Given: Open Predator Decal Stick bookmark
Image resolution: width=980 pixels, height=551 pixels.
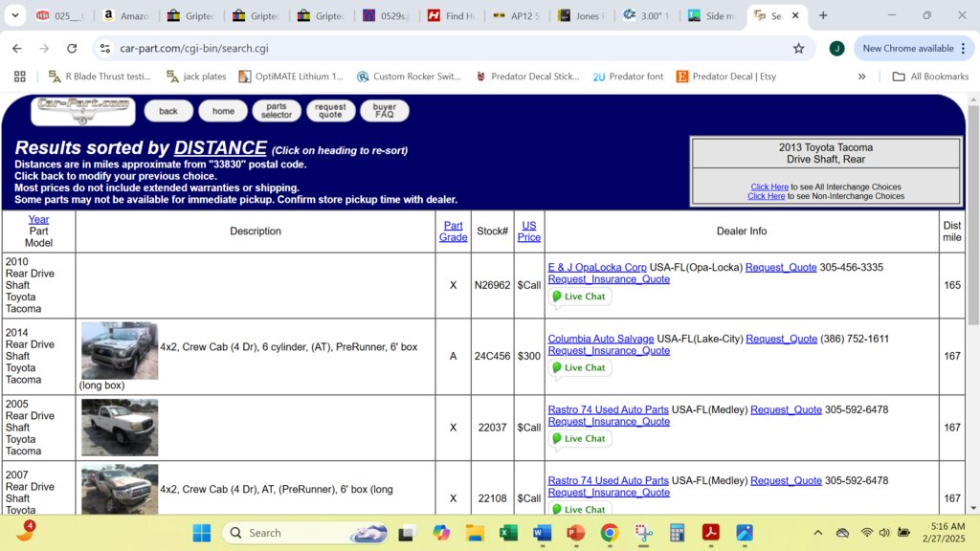Looking at the screenshot, I should click(x=527, y=77).
